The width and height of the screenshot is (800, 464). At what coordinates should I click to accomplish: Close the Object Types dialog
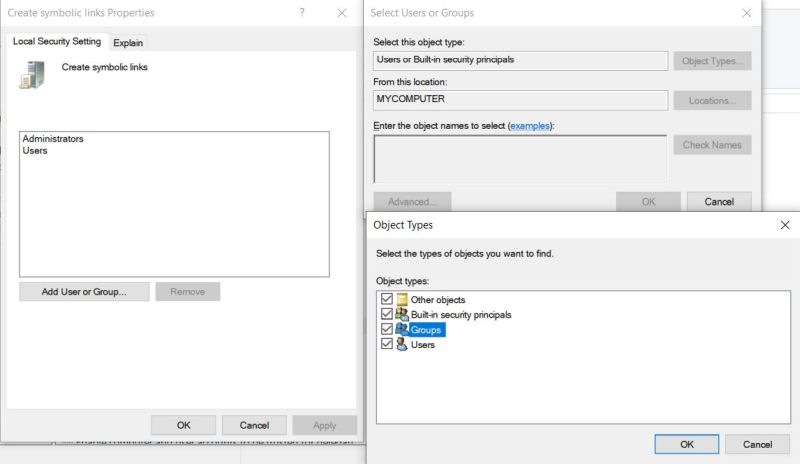pyautogui.click(x=784, y=225)
